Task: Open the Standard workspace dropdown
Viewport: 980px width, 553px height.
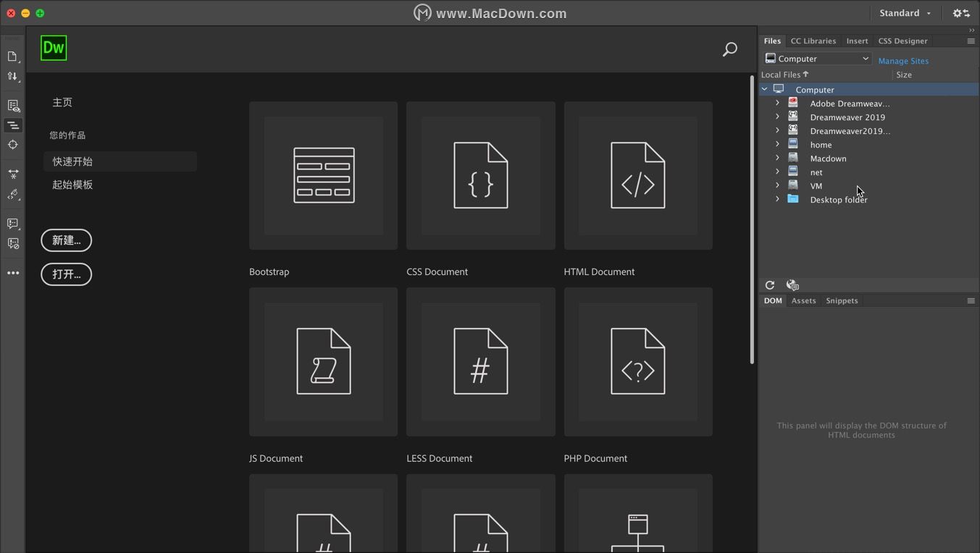Action: pos(905,13)
